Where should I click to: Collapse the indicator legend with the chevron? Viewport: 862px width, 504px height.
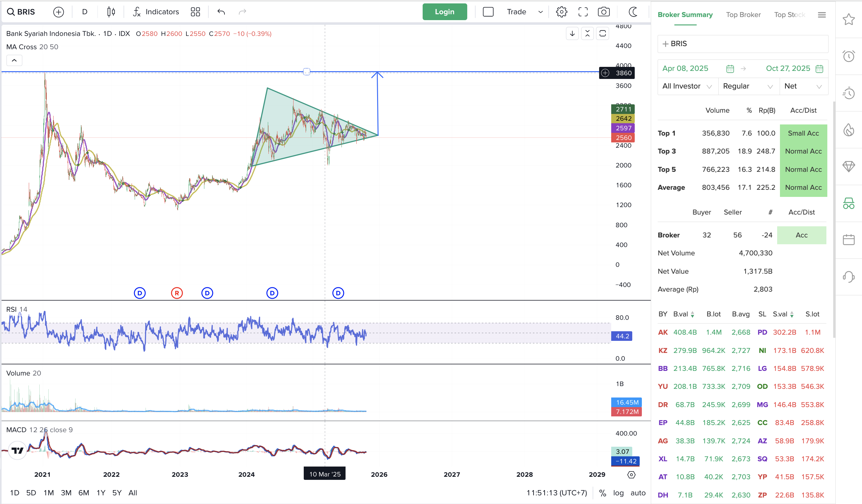pos(14,60)
